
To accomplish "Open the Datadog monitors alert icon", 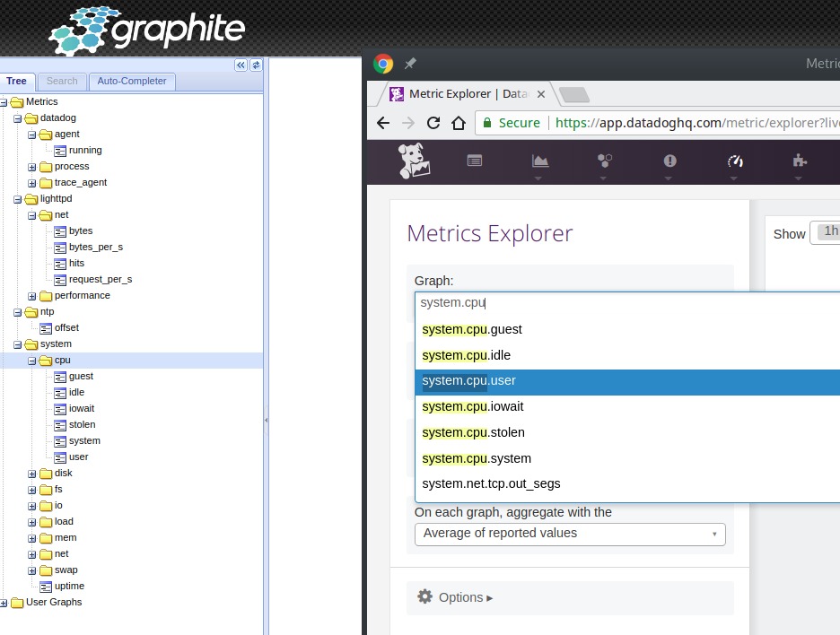I will (x=670, y=161).
